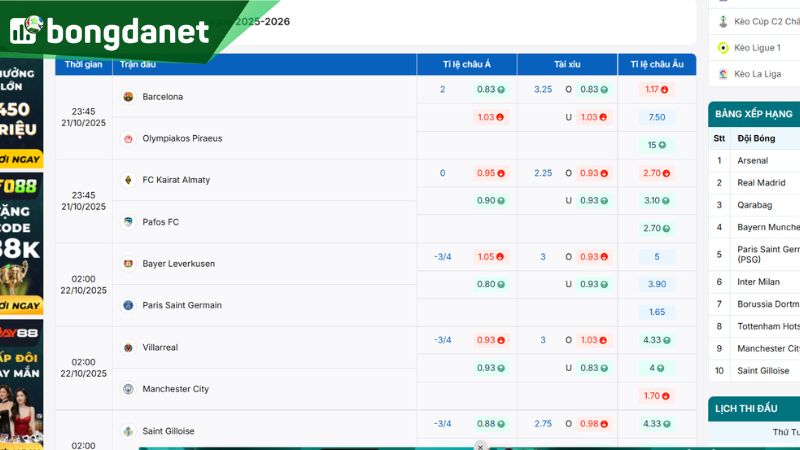The height and width of the screenshot is (450, 800).
Task: Click the Bayer Leverkusen crest icon
Action: tap(128, 264)
